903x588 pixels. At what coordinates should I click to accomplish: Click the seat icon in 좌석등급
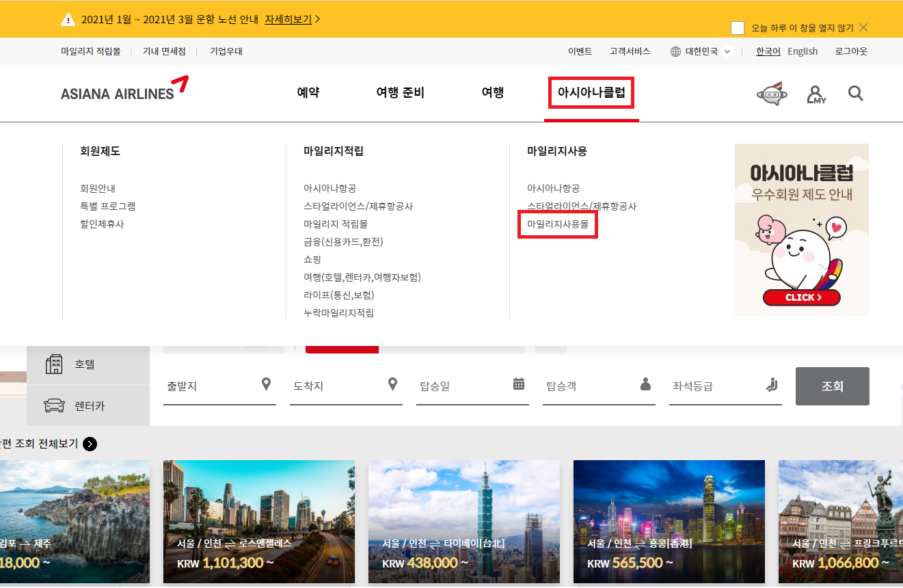(x=772, y=384)
